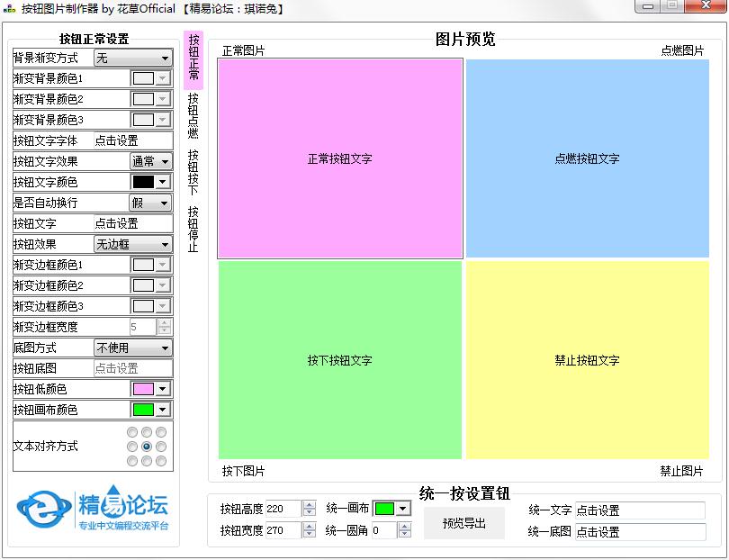Click 点击设置 next to 按钮文字字体
Screen dimensions: 729x560
pos(132,141)
